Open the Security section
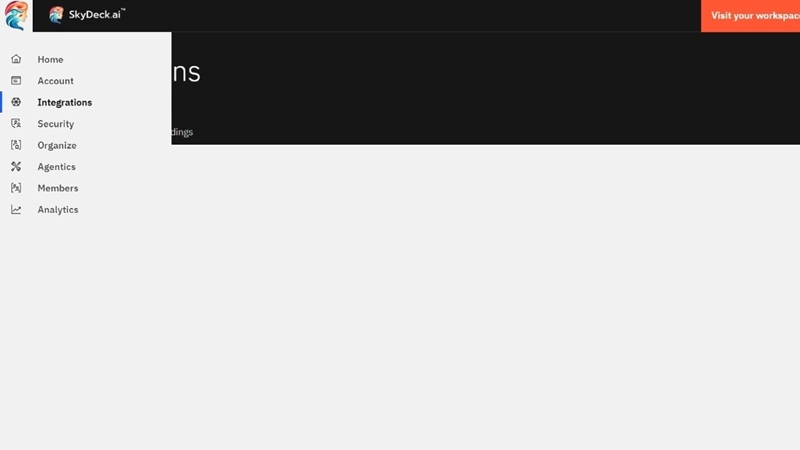 [x=55, y=124]
